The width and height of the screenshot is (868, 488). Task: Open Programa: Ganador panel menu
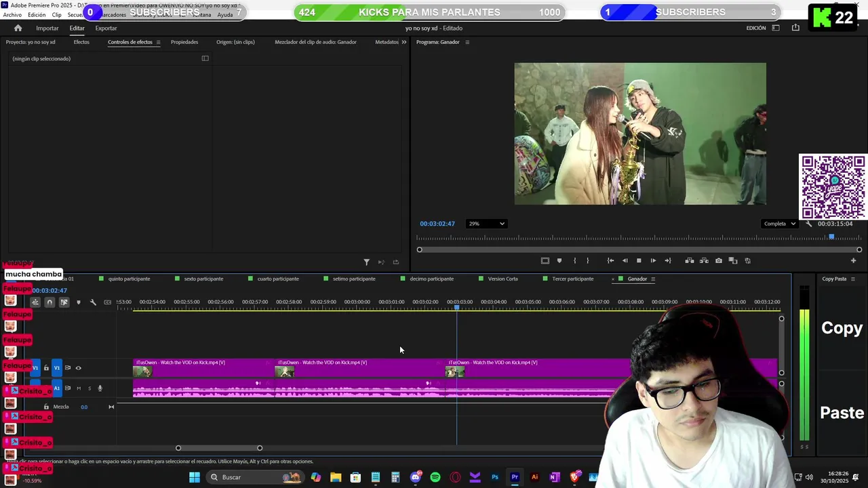pos(467,42)
